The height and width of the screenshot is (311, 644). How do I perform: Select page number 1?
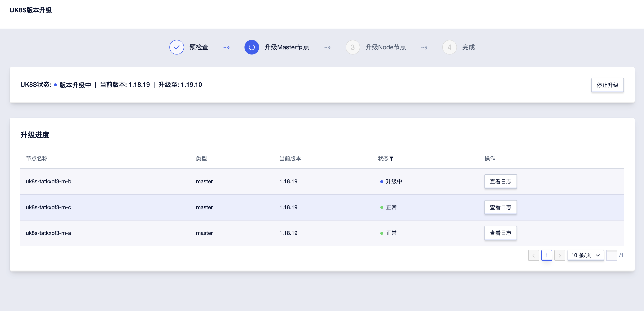coord(547,255)
